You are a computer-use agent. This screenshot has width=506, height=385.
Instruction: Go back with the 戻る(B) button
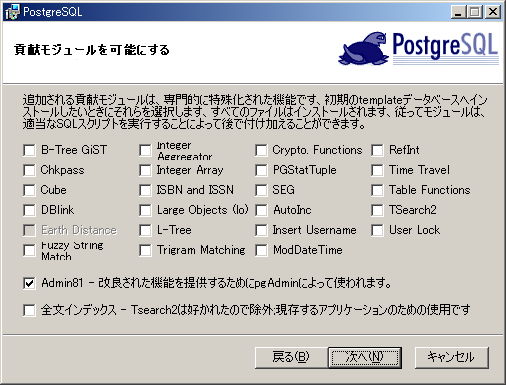pos(291,357)
